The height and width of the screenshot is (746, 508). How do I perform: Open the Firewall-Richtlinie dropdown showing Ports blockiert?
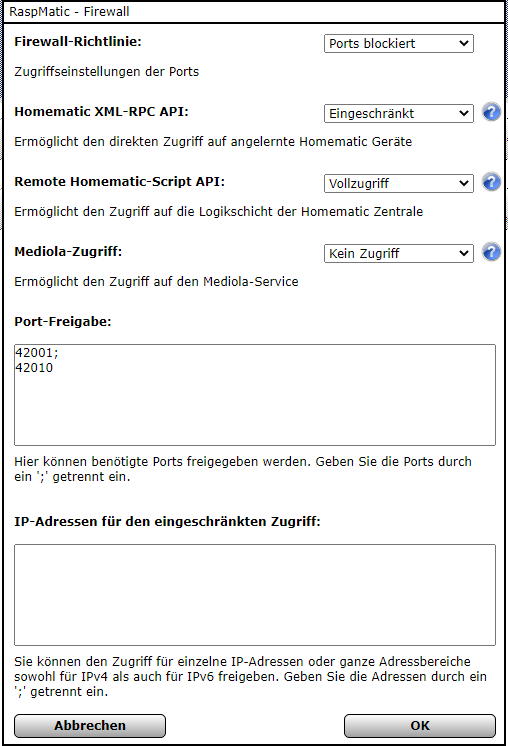(x=399, y=43)
